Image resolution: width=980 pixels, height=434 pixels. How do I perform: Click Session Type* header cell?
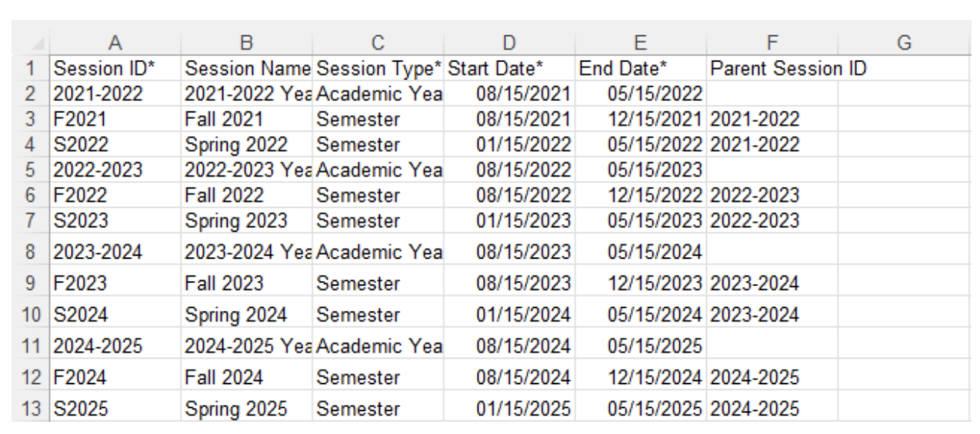click(378, 68)
